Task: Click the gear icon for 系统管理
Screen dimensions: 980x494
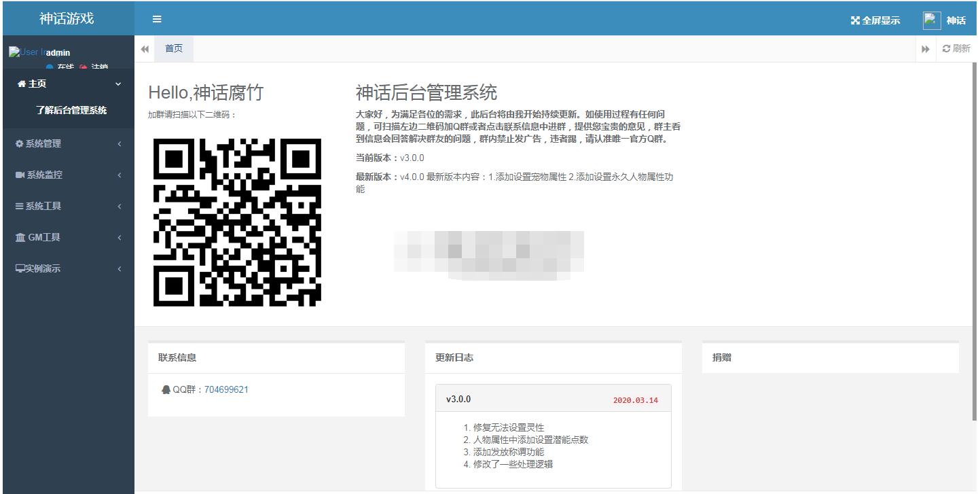Action: 20,144
